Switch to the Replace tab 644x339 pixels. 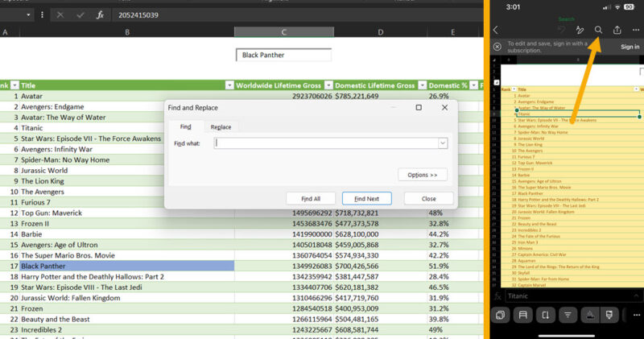pos(221,127)
